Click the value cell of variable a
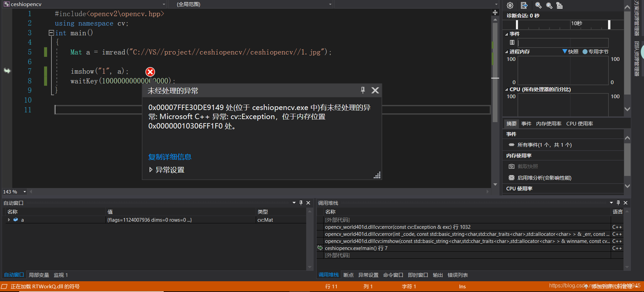Screen dimensions: 644x292 click(x=181, y=220)
